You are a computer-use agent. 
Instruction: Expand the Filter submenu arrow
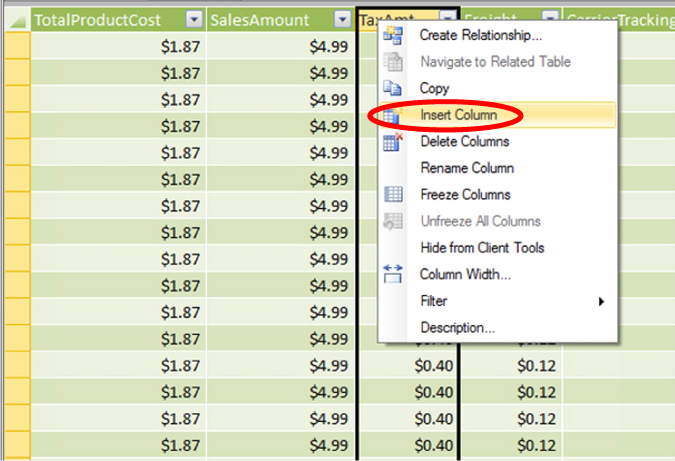pos(601,301)
